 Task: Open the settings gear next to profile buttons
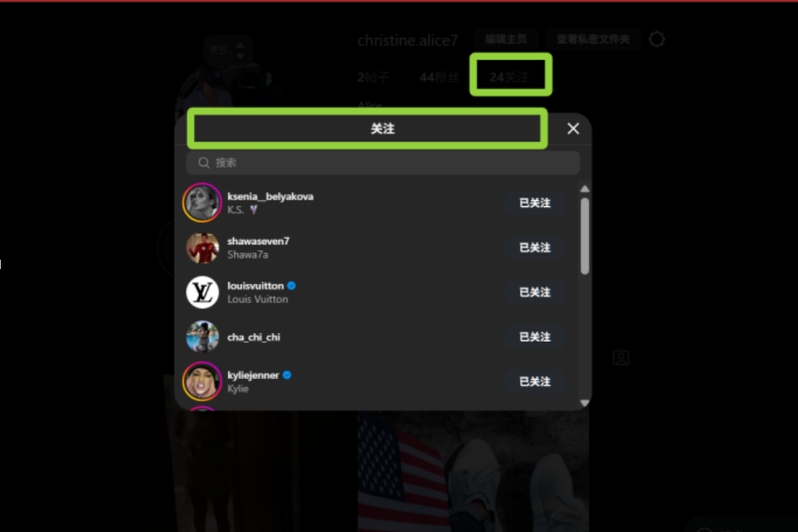click(656, 39)
